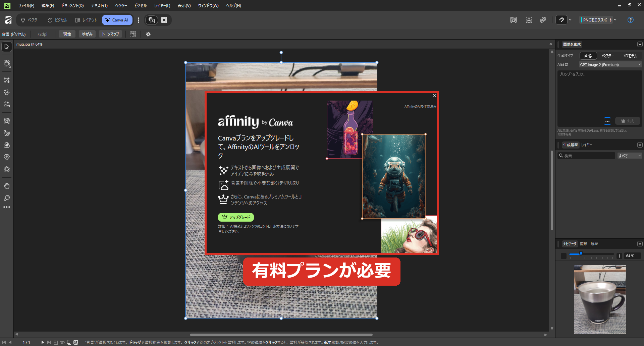Select the Zoom tool in left toolbar
The width and height of the screenshot is (644, 346).
point(7,198)
